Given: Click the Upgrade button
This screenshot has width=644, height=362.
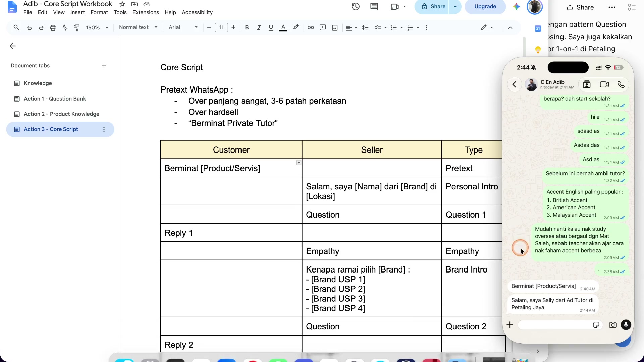Looking at the screenshot, I should 485,6.
